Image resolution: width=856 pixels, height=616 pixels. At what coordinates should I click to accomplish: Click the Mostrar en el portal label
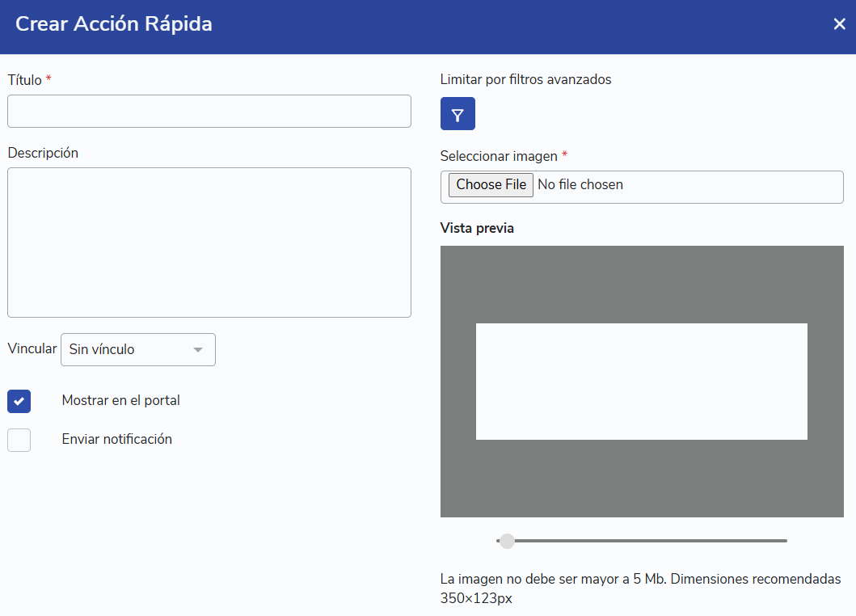pyautogui.click(x=120, y=401)
